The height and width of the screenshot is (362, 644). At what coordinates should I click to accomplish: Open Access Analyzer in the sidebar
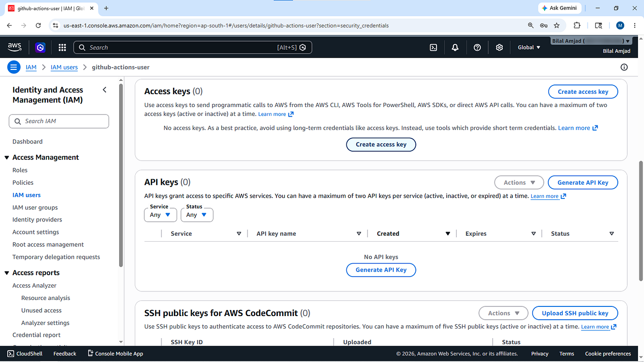(x=34, y=285)
